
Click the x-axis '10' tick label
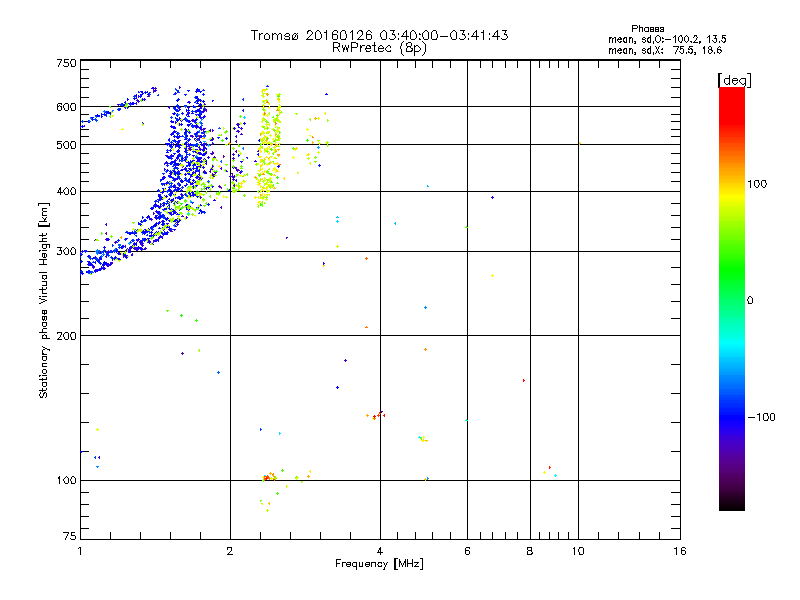tap(578, 551)
